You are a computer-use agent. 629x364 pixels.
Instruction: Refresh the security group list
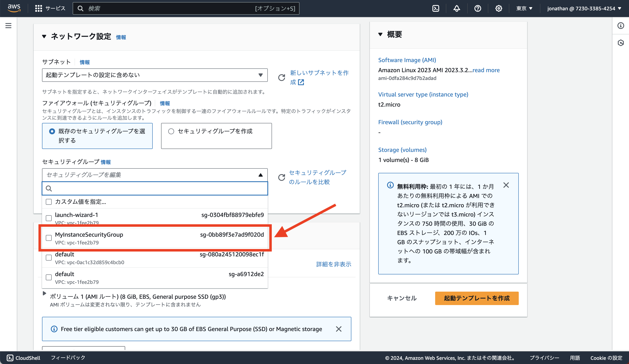[x=282, y=177]
